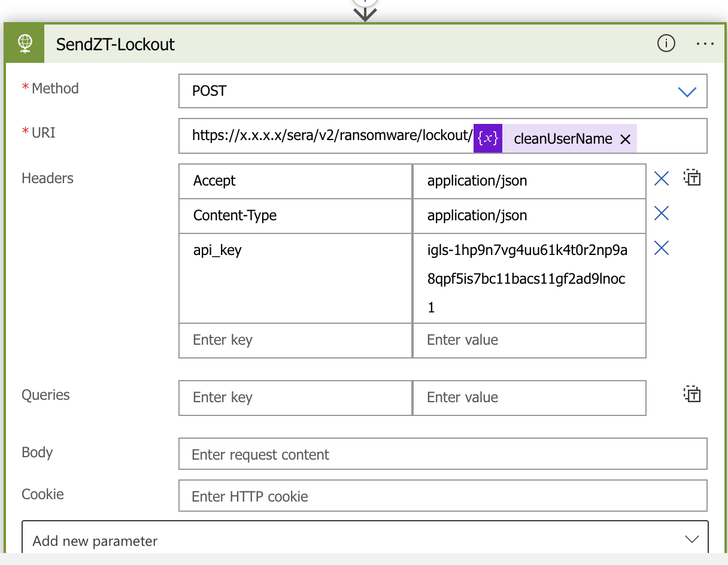This screenshot has height=565, width=728.
Task: Open the Method dropdown
Action: 687,91
